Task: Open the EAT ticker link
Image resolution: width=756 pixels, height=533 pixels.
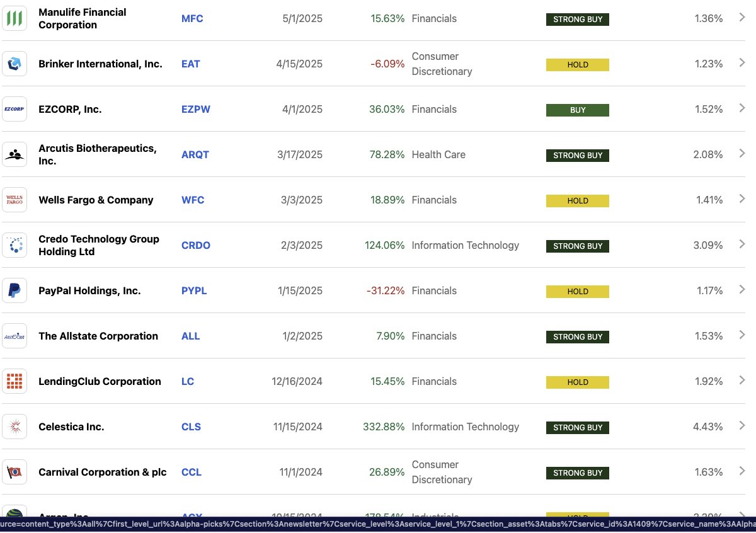Action: click(191, 64)
